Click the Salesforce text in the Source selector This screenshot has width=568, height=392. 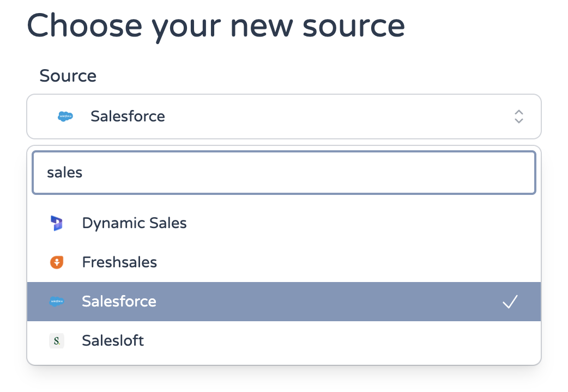point(128,117)
